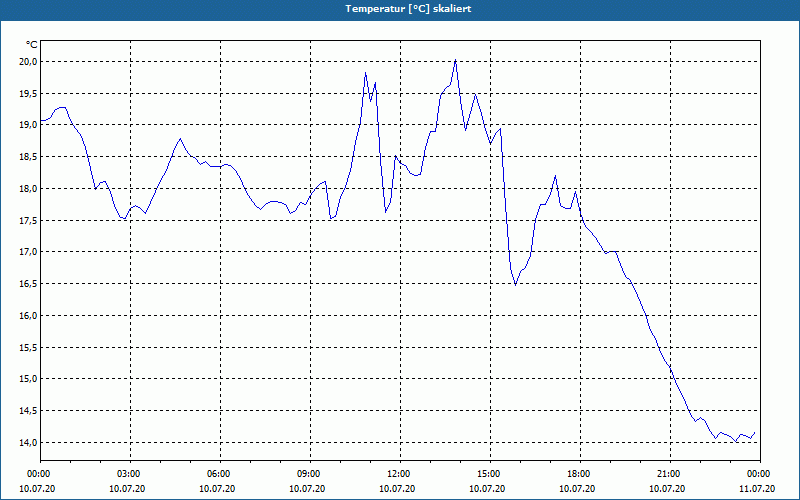The image size is (800, 500).
Task: Select the '12:00' time label
Action: [x=400, y=474]
